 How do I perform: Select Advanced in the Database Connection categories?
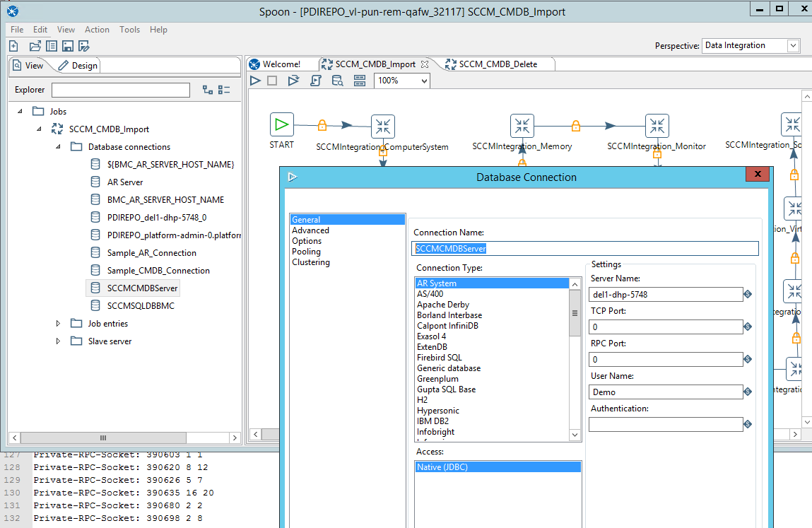point(310,230)
